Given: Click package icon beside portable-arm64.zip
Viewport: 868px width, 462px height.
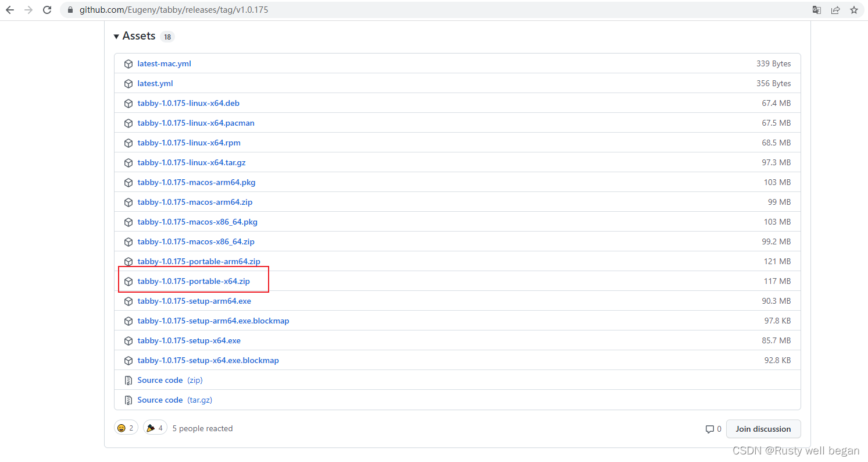Looking at the screenshot, I should (128, 261).
